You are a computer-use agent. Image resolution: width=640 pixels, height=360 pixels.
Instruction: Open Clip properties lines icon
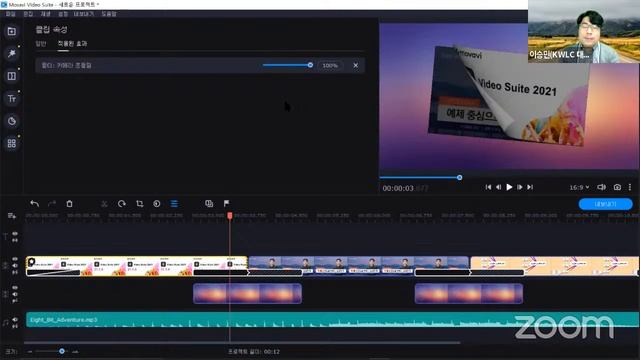174,203
